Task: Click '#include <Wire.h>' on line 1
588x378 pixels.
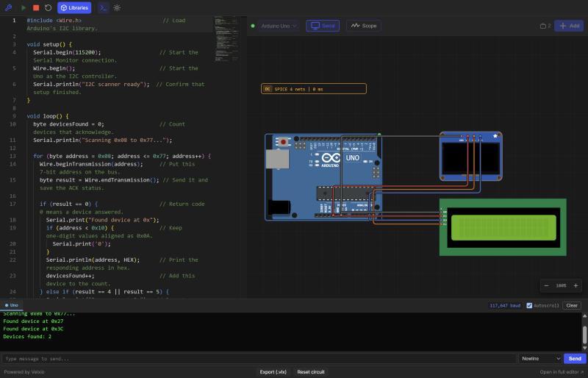Action: coord(54,21)
